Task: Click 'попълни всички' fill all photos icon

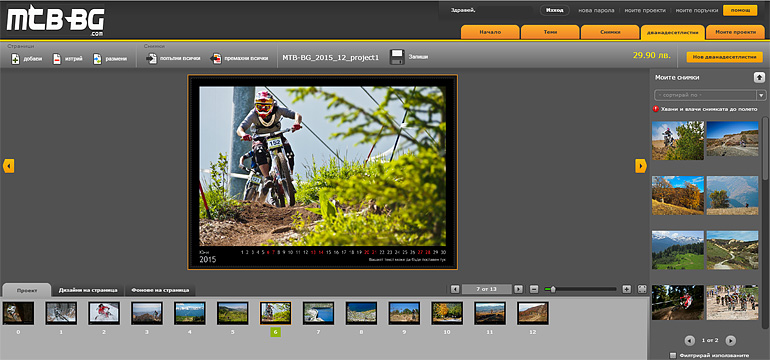Action: 151,58
